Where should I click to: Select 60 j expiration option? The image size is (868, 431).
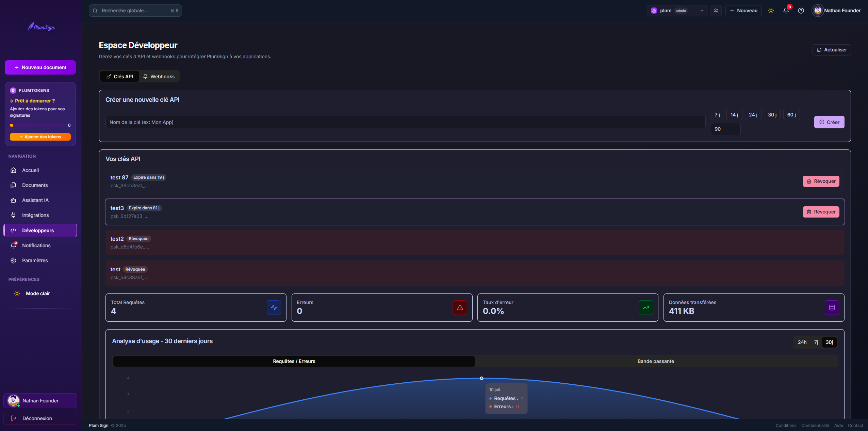791,115
